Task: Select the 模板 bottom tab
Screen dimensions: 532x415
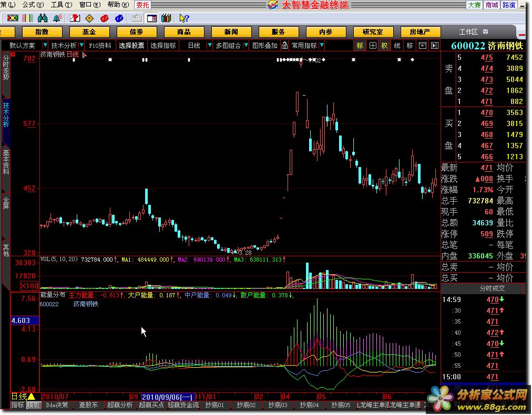Action: point(33,405)
